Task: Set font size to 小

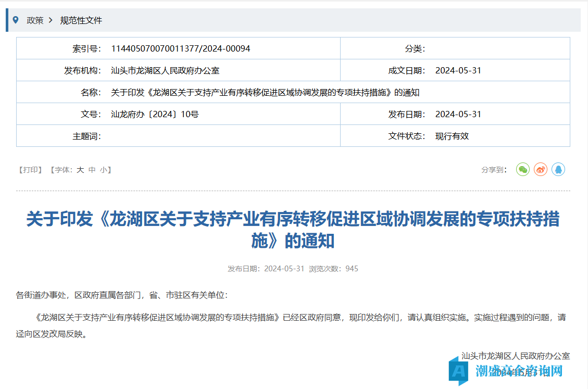Action: tap(104, 170)
